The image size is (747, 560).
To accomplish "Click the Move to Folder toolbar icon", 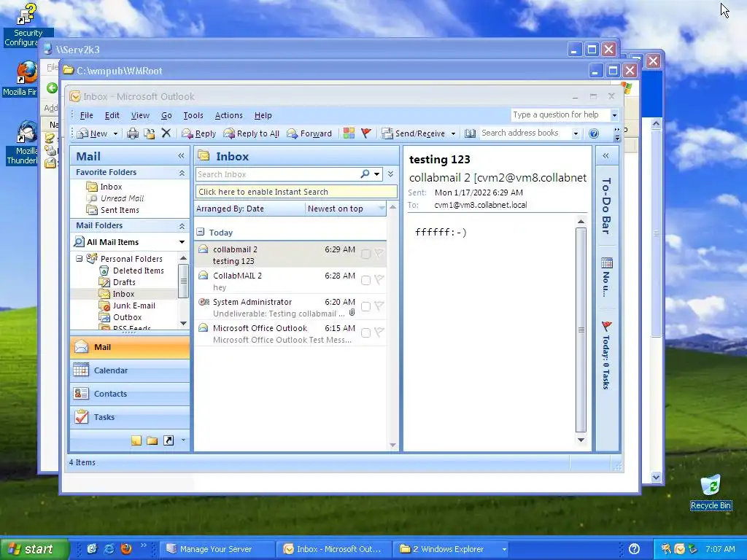I will pyautogui.click(x=149, y=133).
